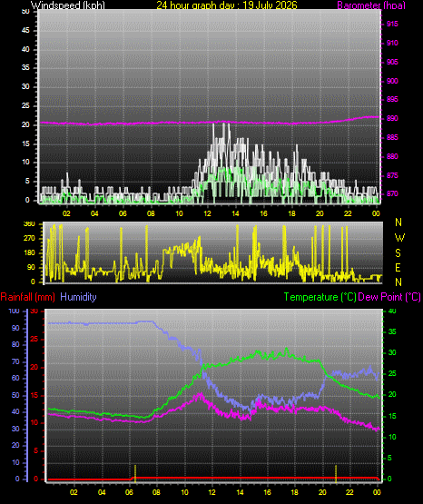Click the 885 barometer axis label

coord(392,137)
